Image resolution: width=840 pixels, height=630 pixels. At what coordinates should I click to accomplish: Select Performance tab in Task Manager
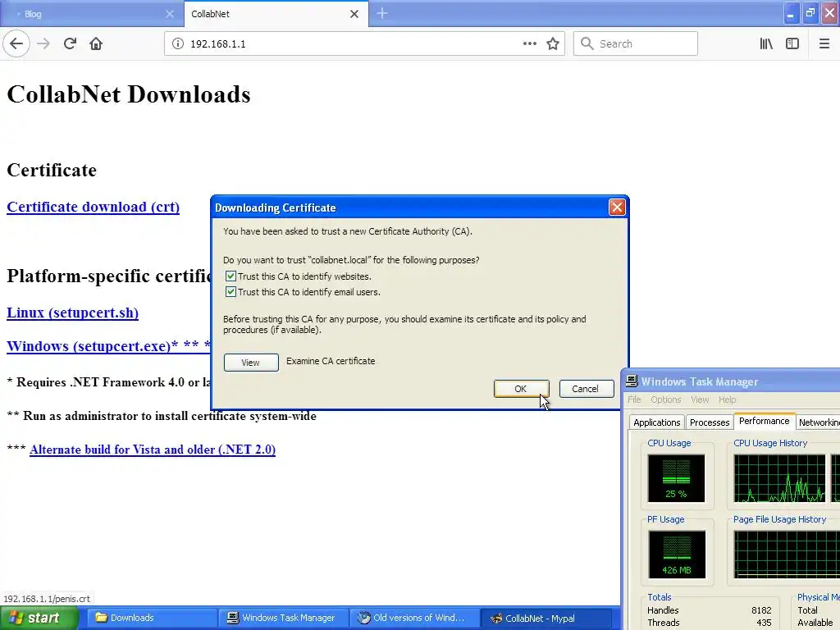[x=764, y=421]
